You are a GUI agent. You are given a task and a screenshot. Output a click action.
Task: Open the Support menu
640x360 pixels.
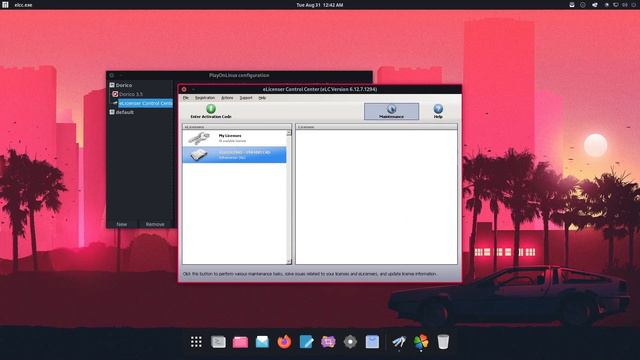click(246, 98)
